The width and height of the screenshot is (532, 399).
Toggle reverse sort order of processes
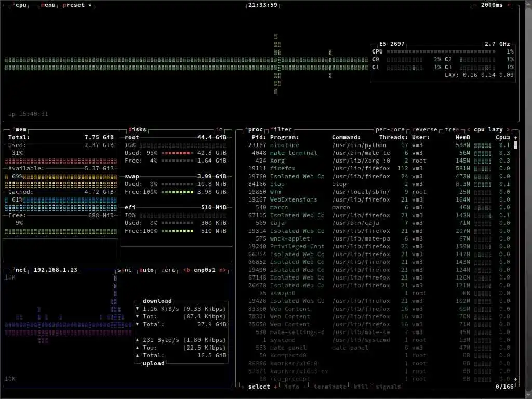click(424, 129)
